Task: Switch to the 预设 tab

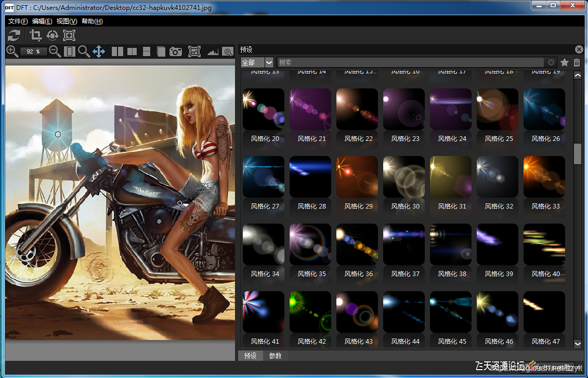Action: click(x=251, y=356)
